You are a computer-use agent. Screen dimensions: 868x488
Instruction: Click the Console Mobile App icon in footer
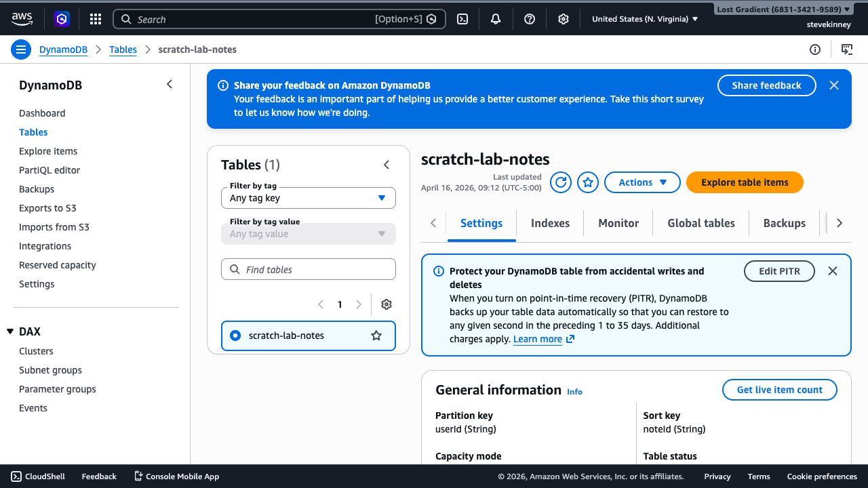pos(138,476)
